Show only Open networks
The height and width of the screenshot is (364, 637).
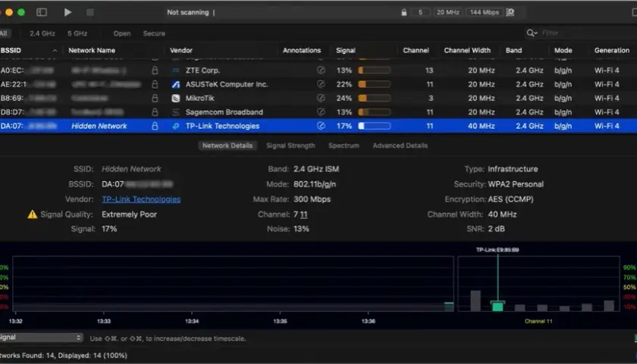click(122, 33)
